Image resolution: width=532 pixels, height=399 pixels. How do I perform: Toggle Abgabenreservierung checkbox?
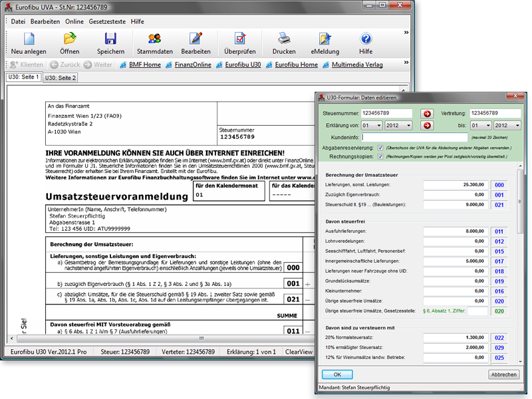[380, 148]
